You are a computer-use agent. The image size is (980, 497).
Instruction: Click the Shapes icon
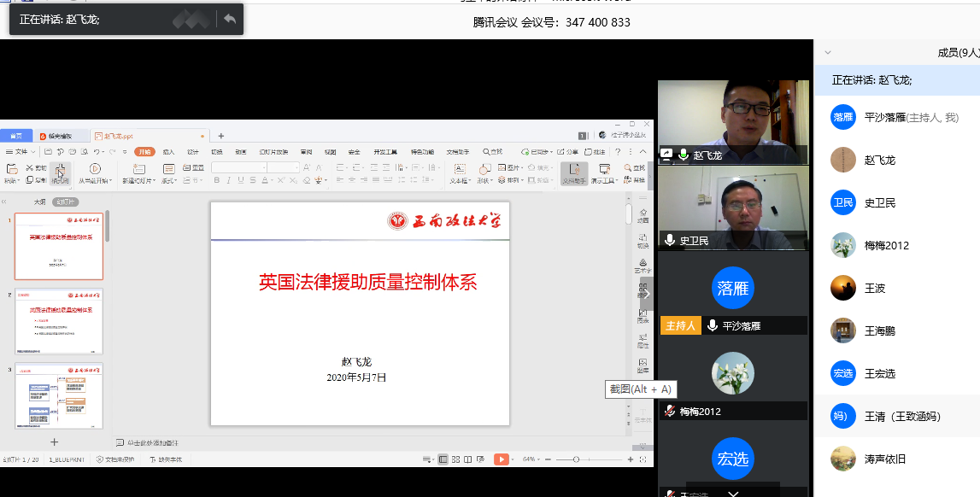pyautogui.click(x=484, y=169)
